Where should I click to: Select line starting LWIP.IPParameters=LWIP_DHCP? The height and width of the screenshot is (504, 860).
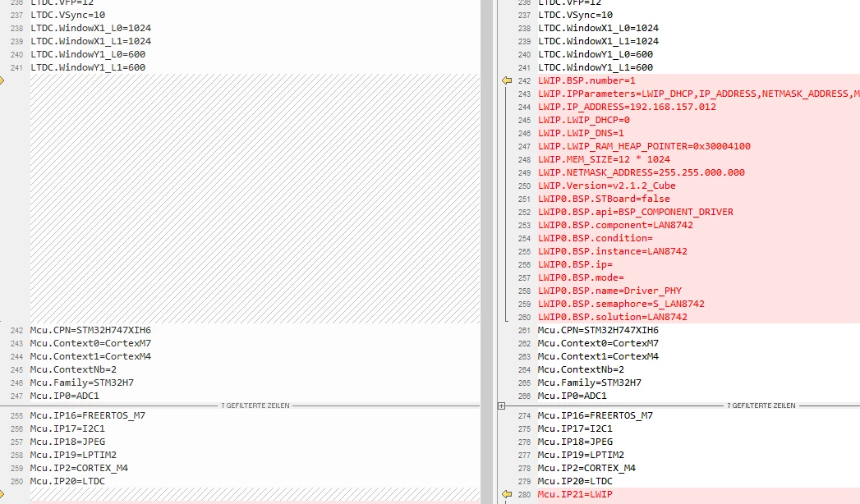pyautogui.click(x=699, y=94)
